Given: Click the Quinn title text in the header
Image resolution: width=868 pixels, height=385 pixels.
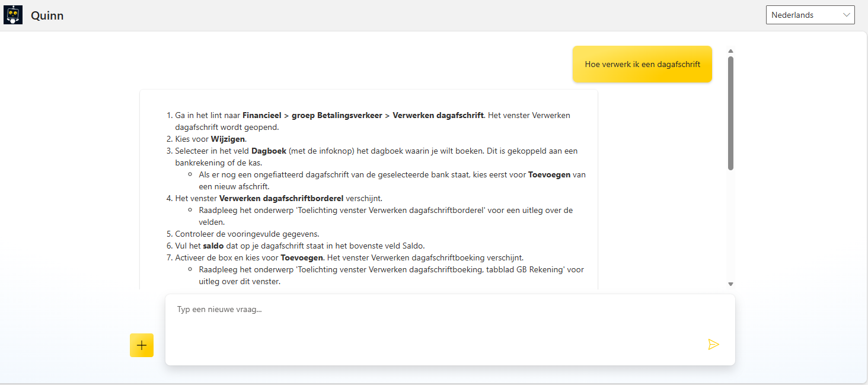Looking at the screenshot, I should click(x=47, y=15).
